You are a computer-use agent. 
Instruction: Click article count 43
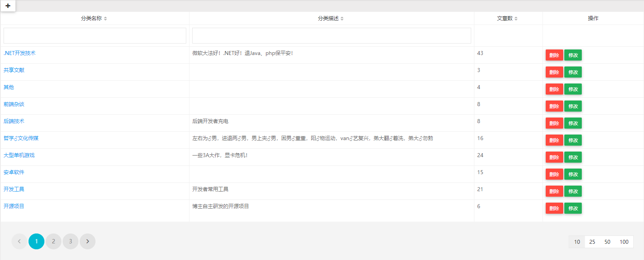coord(480,53)
